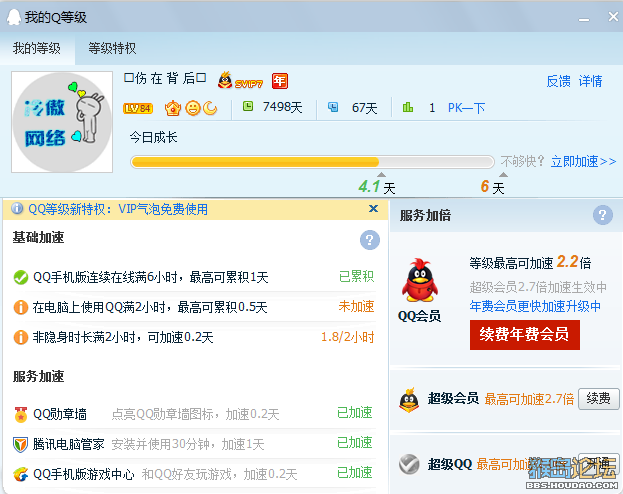This screenshot has height=494, width=623.
Task: Click the crown level icon
Action: 173,108
